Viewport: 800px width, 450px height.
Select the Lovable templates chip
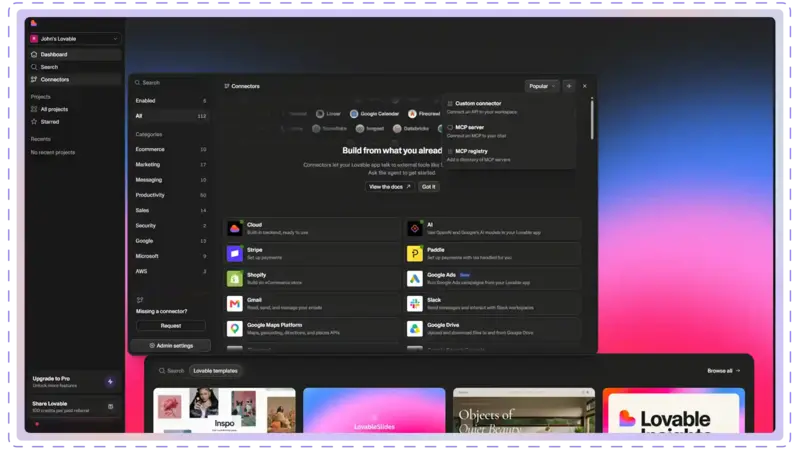[x=215, y=371]
